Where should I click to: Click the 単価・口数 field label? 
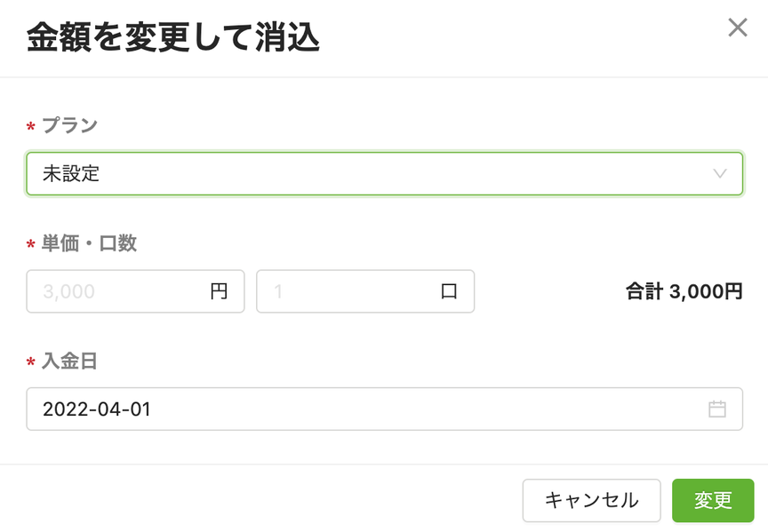tap(89, 243)
